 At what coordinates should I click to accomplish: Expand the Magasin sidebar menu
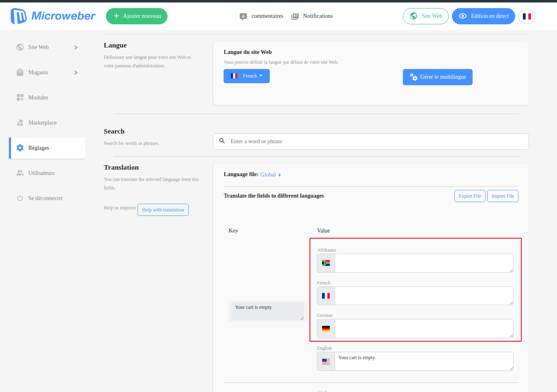tap(75, 72)
